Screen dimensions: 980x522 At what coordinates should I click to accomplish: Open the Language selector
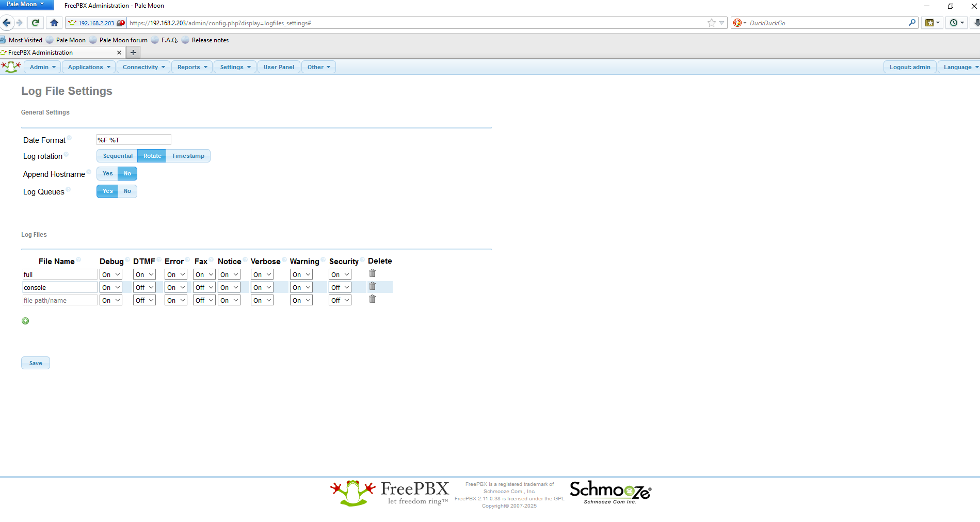[959, 67]
